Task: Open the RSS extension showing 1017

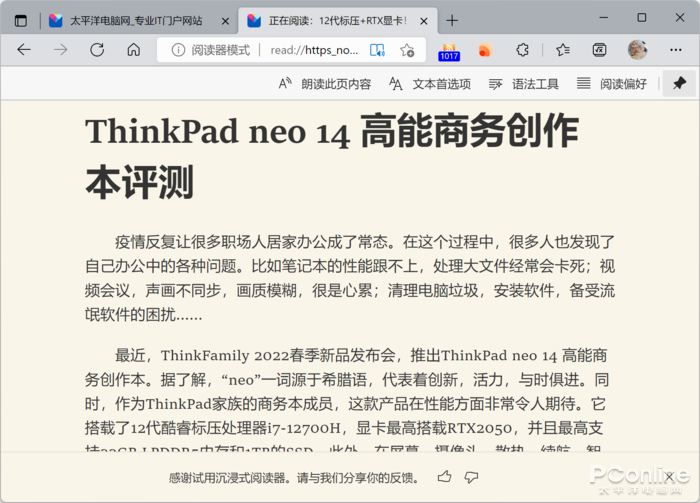Action: tap(449, 51)
